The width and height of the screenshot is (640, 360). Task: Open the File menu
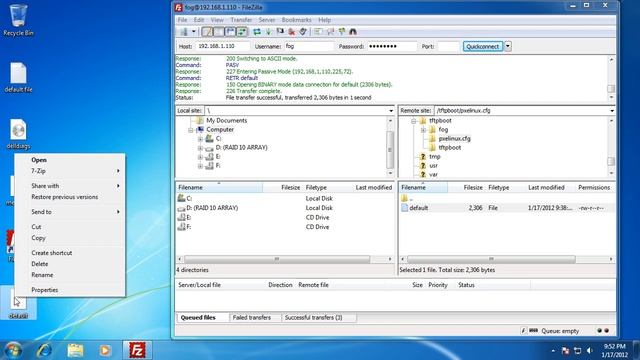coord(182,20)
